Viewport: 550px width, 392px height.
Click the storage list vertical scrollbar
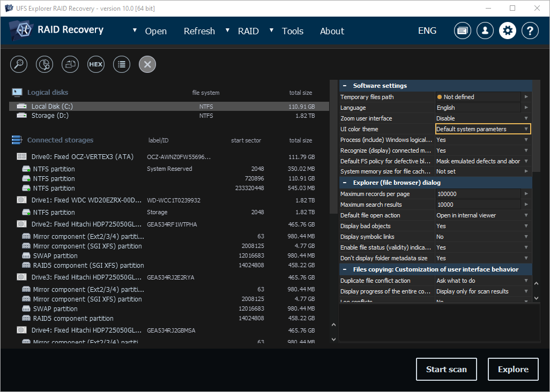(333, 147)
